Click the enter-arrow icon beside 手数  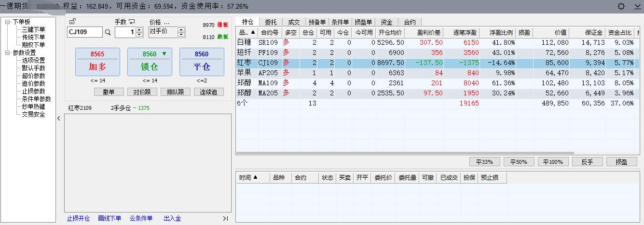point(132,22)
